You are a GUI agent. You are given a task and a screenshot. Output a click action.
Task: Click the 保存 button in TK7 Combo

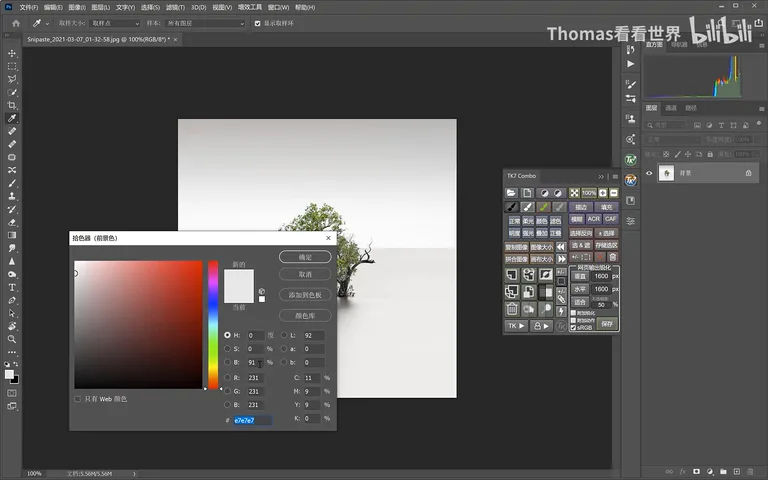point(607,323)
